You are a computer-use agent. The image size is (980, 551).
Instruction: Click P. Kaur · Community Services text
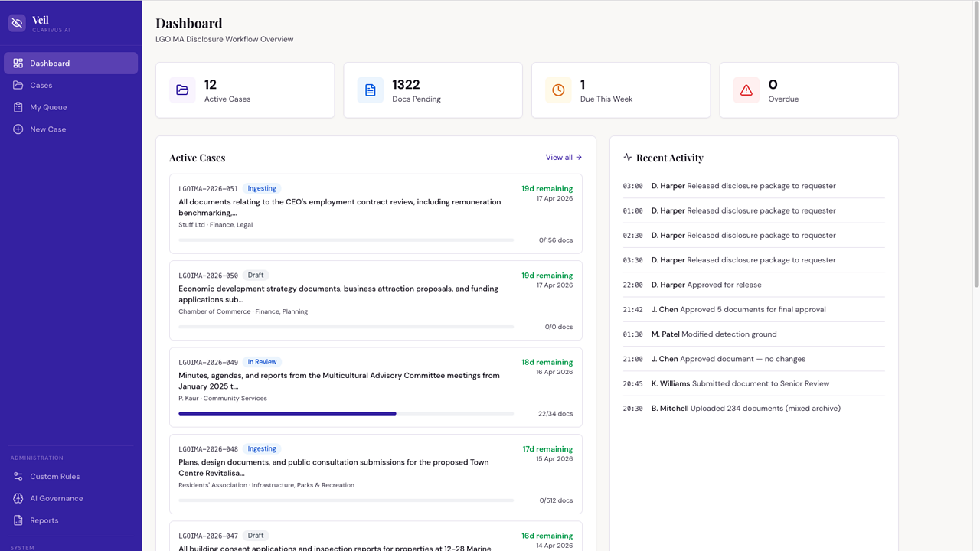point(223,399)
